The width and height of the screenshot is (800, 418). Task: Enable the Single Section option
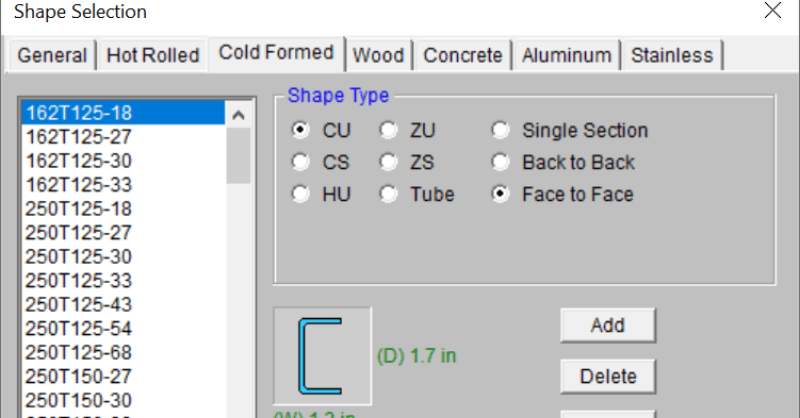500,130
